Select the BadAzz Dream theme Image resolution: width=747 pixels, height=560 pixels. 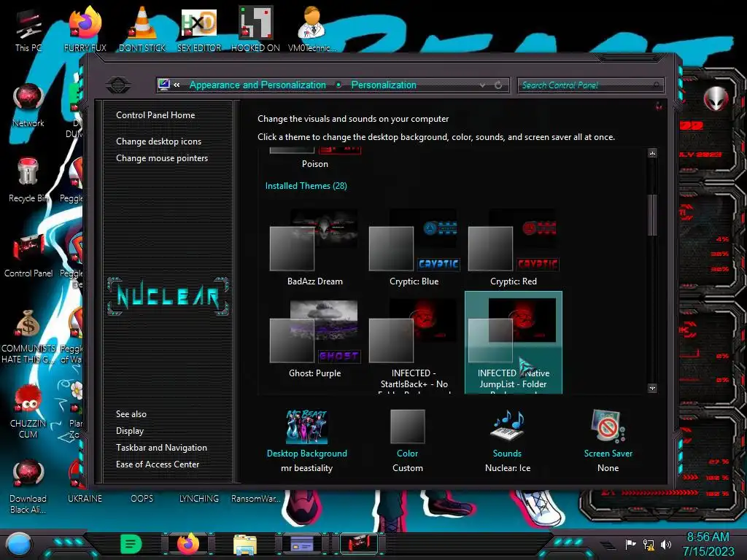coord(315,248)
